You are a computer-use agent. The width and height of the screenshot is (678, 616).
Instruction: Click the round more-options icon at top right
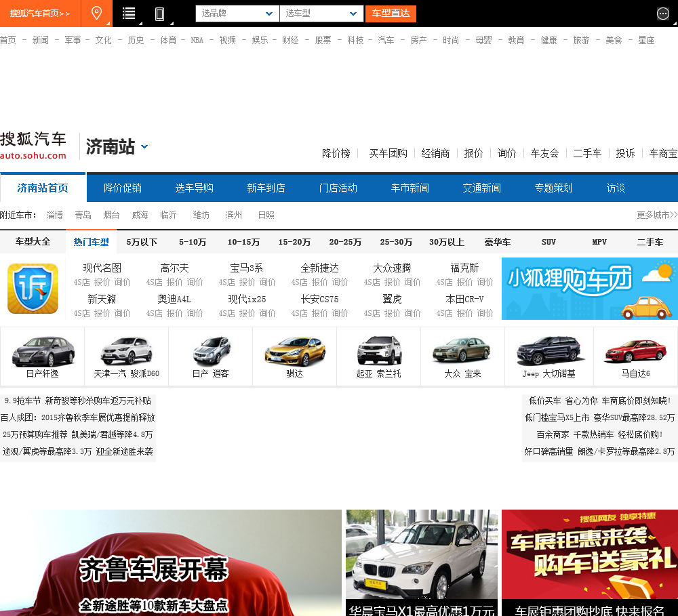663,14
